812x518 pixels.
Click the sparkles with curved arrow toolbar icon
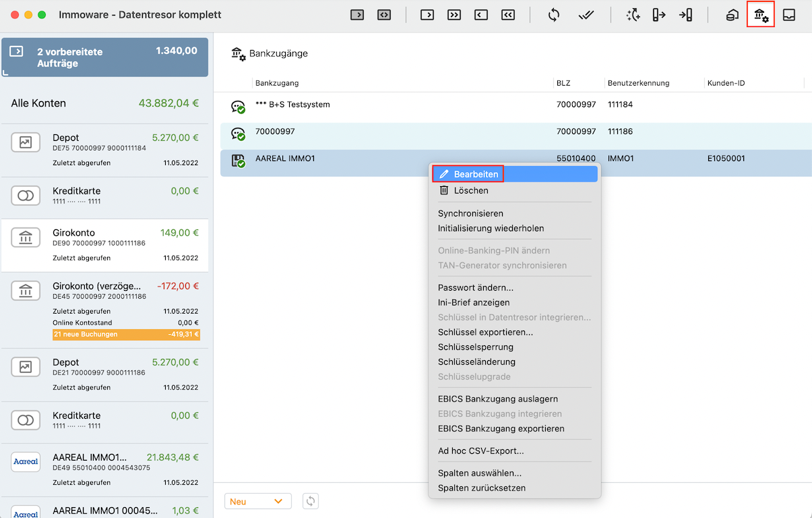pyautogui.click(x=633, y=15)
